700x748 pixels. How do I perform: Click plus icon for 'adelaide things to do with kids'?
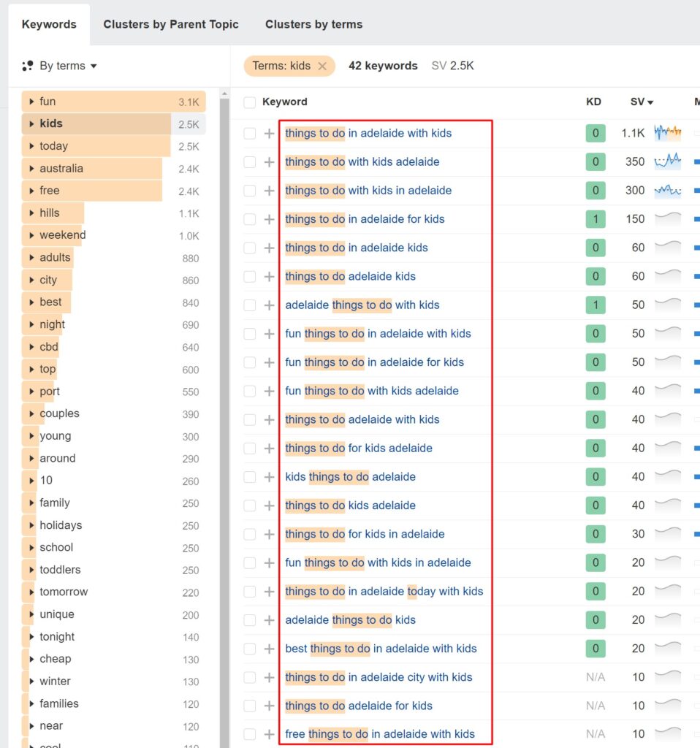(269, 305)
